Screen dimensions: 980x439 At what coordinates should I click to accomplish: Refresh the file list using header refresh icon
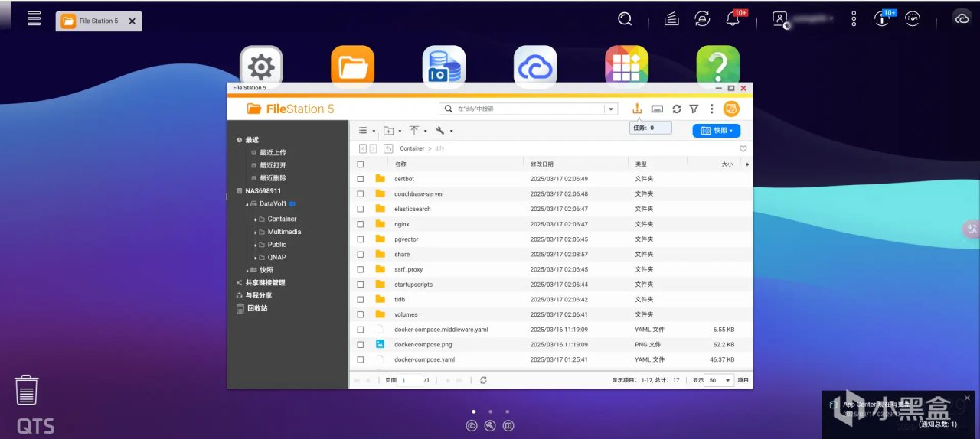tap(677, 109)
